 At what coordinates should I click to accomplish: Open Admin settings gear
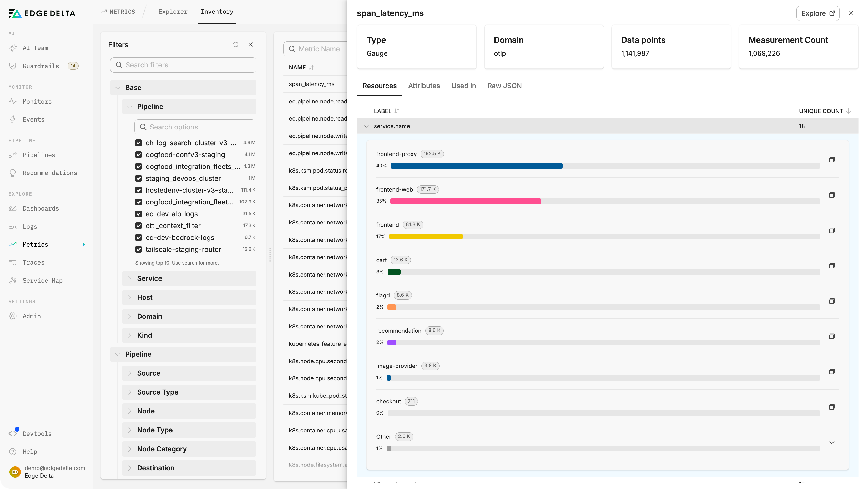pos(13,316)
